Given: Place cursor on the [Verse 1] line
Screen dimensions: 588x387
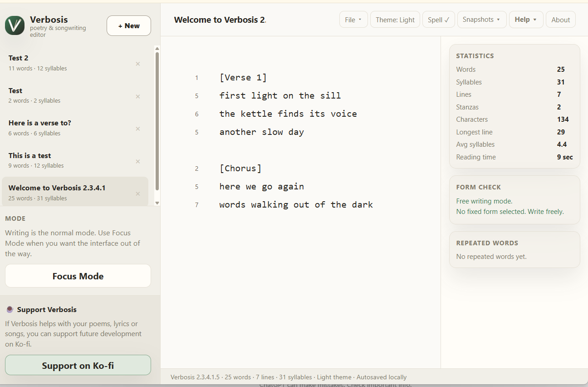Looking at the screenshot, I should tap(243, 78).
